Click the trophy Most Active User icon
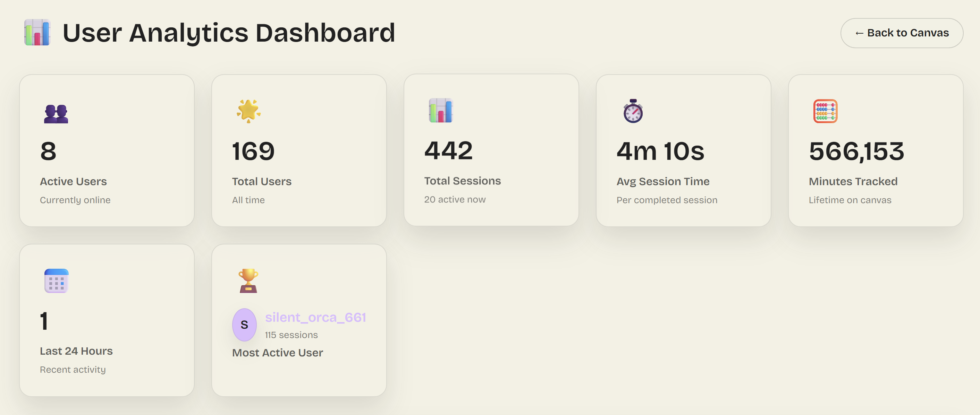 coord(248,281)
